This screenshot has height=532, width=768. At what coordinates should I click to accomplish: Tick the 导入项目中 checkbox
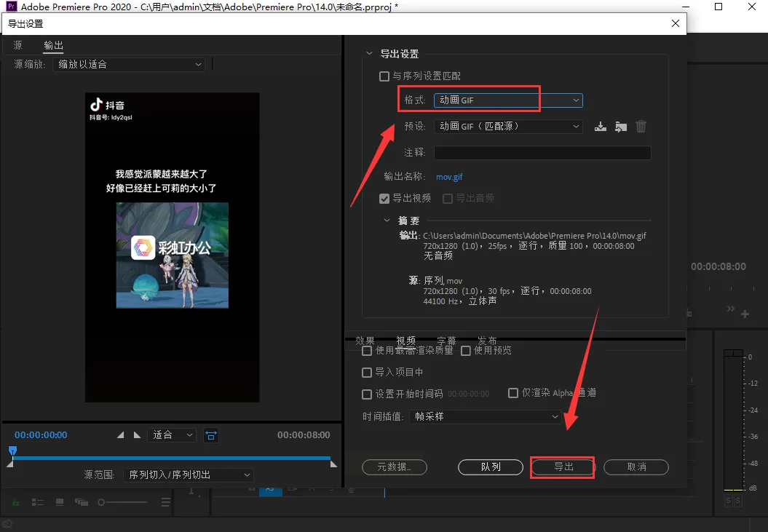click(368, 373)
